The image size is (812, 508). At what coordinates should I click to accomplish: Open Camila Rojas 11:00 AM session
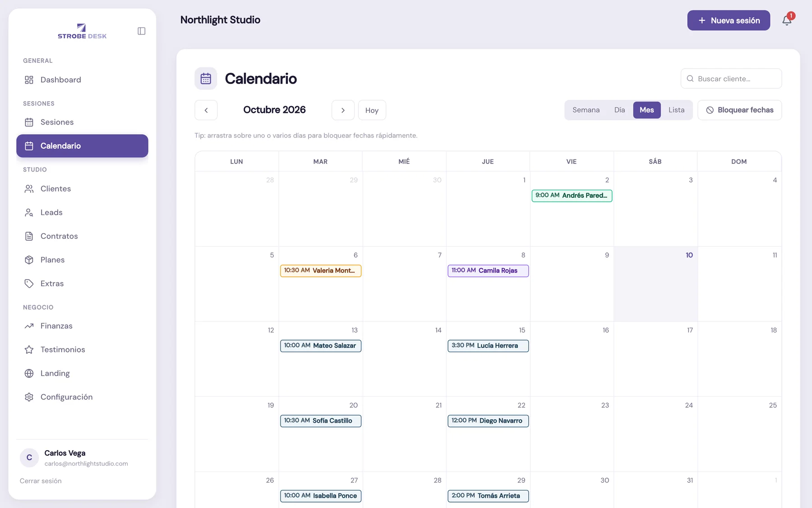(x=488, y=270)
